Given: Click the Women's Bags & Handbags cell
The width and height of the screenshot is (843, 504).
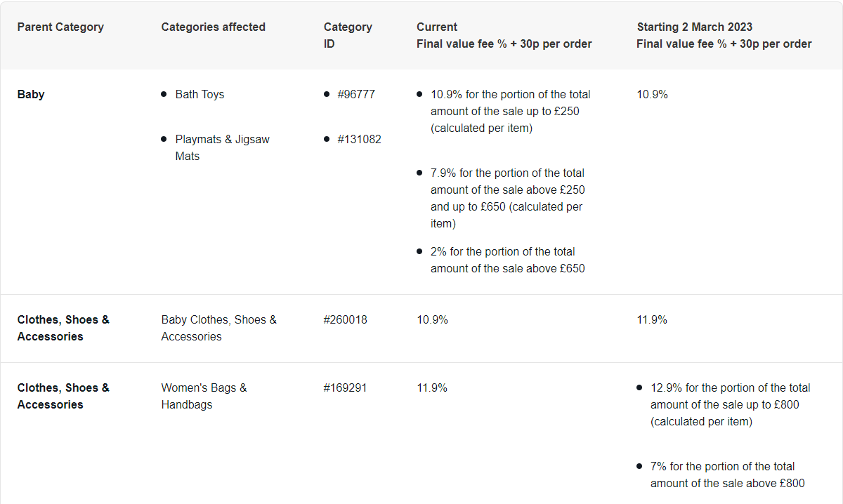Looking at the screenshot, I should pyautogui.click(x=204, y=396).
